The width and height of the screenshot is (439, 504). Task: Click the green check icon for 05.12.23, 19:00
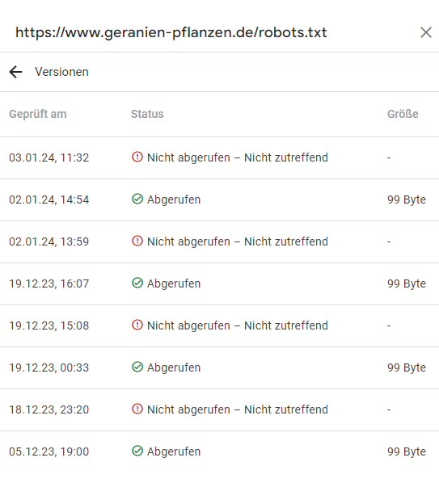[137, 451]
